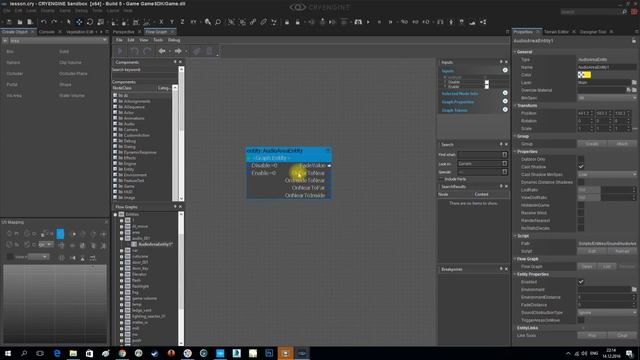The height and width of the screenshot is (360, 640).
Task: Collapse the Entity Properties section
Action: pos(515,274)
